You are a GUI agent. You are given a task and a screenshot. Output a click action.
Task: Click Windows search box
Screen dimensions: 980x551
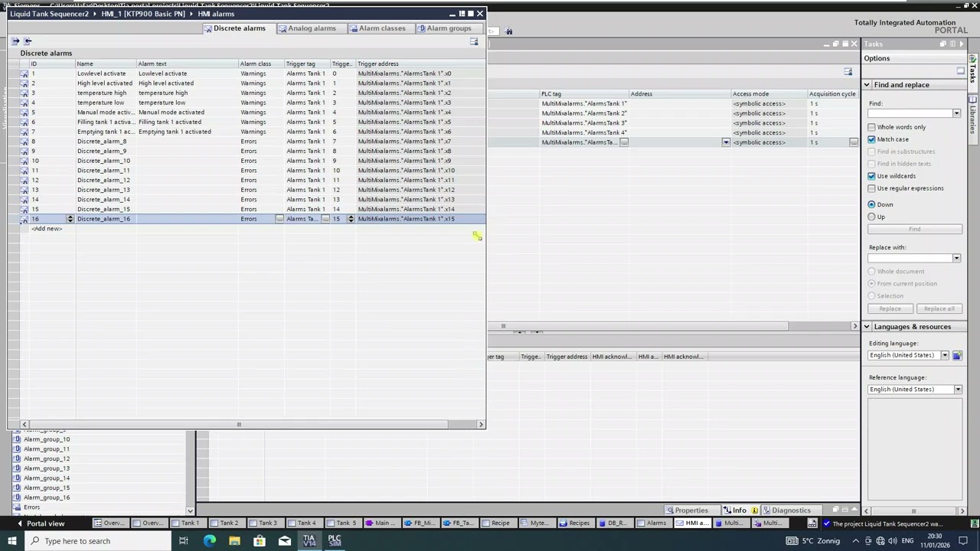(x=97, y=541)
